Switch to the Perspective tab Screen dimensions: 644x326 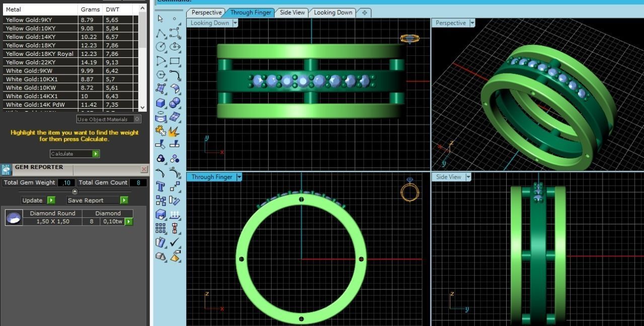[206, 13]
